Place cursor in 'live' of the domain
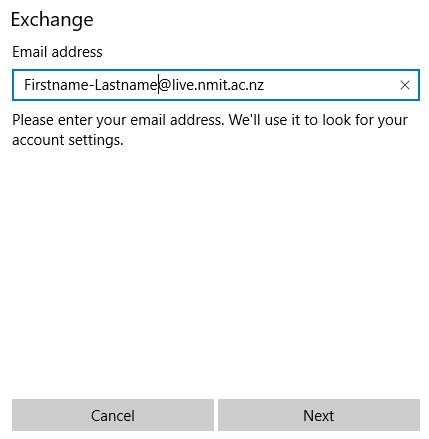Image resolution: width=429 pixels, height=439 pixels. pos(183,85)
